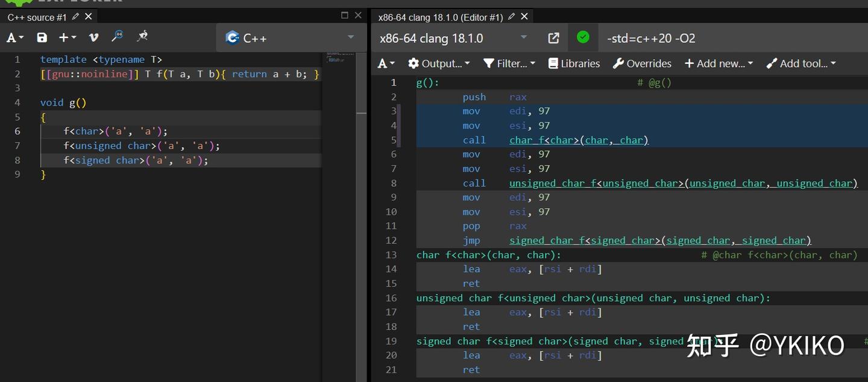Click the push rax instruction

pos(494,97)
